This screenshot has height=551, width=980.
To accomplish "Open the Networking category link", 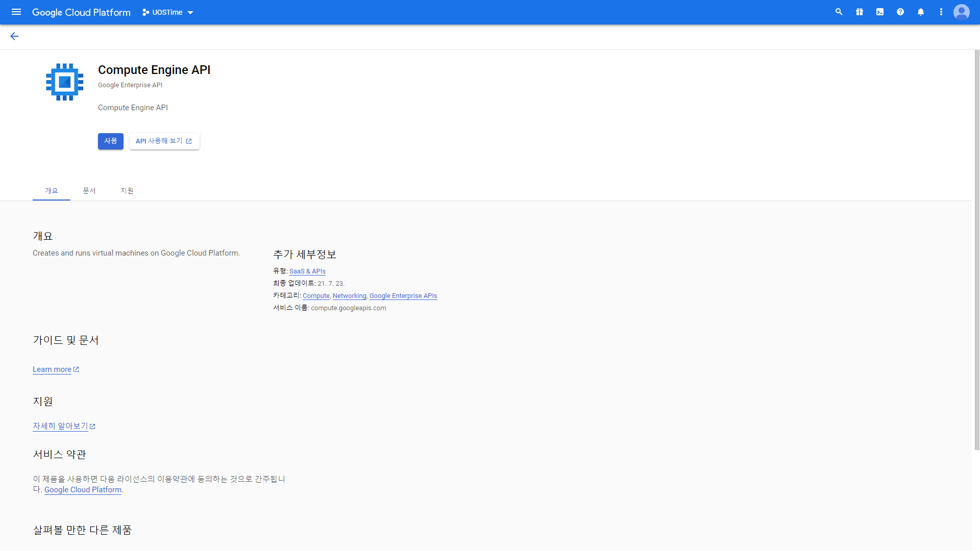I will tap(350, 296).
